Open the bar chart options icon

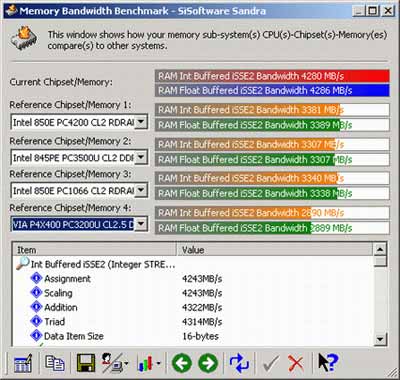point(148,363)
